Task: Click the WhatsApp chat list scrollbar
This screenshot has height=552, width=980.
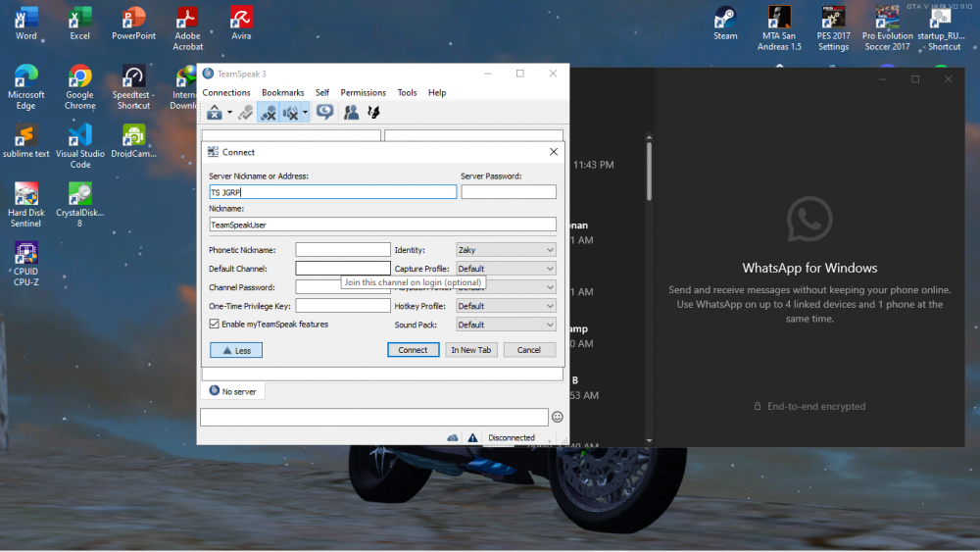Action: [649, 172]
